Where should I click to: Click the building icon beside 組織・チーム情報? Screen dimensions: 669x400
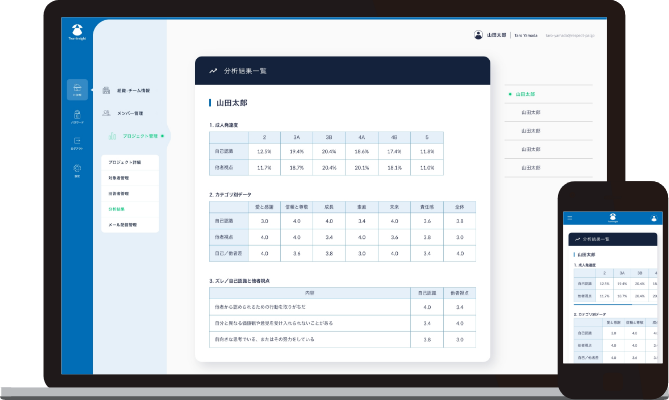[x=106, y=90]
